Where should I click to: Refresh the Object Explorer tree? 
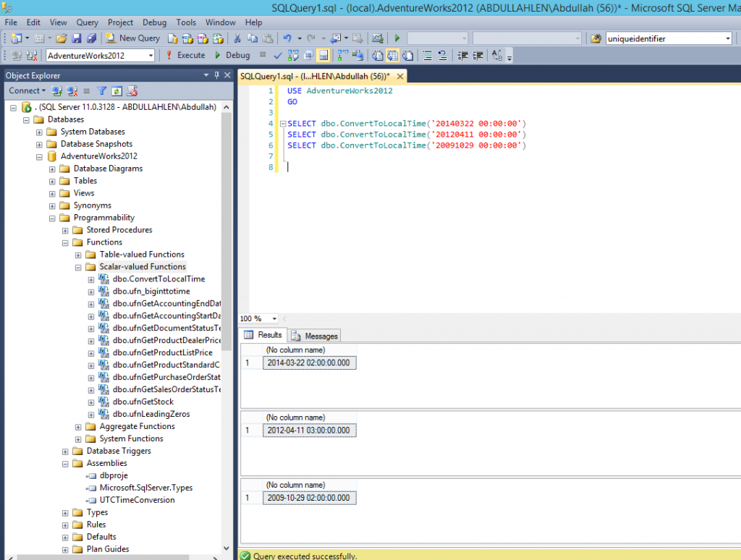coord(117,90)
